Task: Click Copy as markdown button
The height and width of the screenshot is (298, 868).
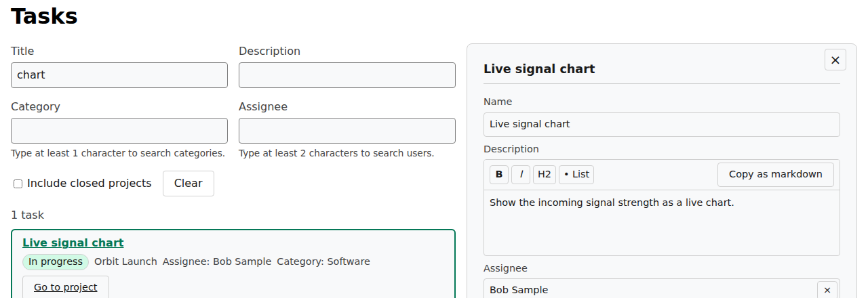Action: [776, 174]
